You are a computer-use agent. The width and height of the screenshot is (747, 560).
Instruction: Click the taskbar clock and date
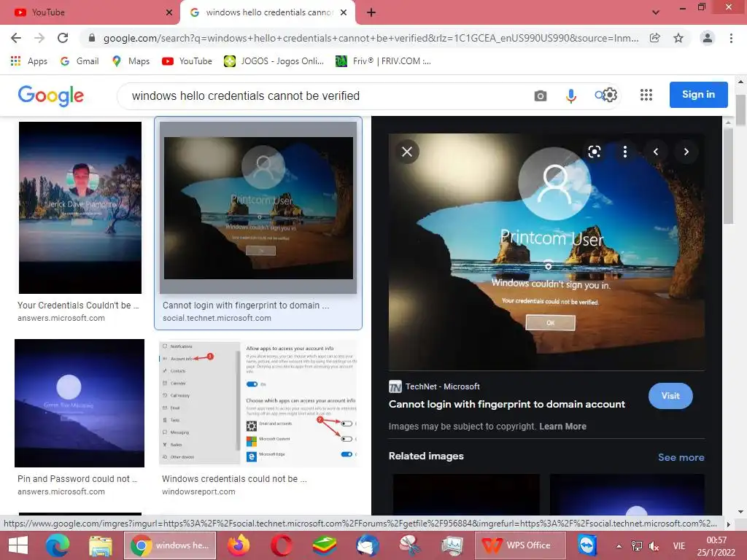716,546
